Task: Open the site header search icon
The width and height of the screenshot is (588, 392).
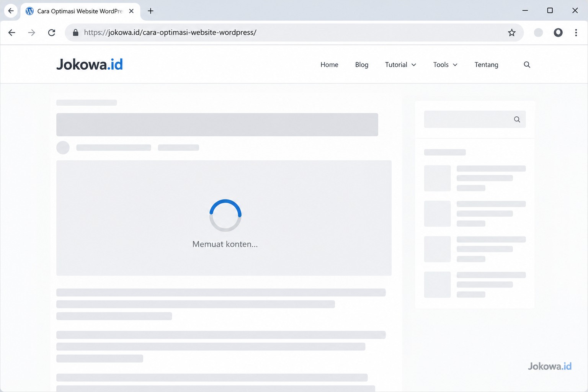Action: 527,65
